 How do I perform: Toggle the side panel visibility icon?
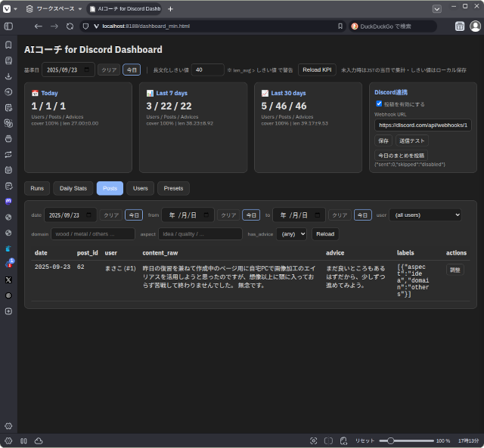[x=8, y=26]
